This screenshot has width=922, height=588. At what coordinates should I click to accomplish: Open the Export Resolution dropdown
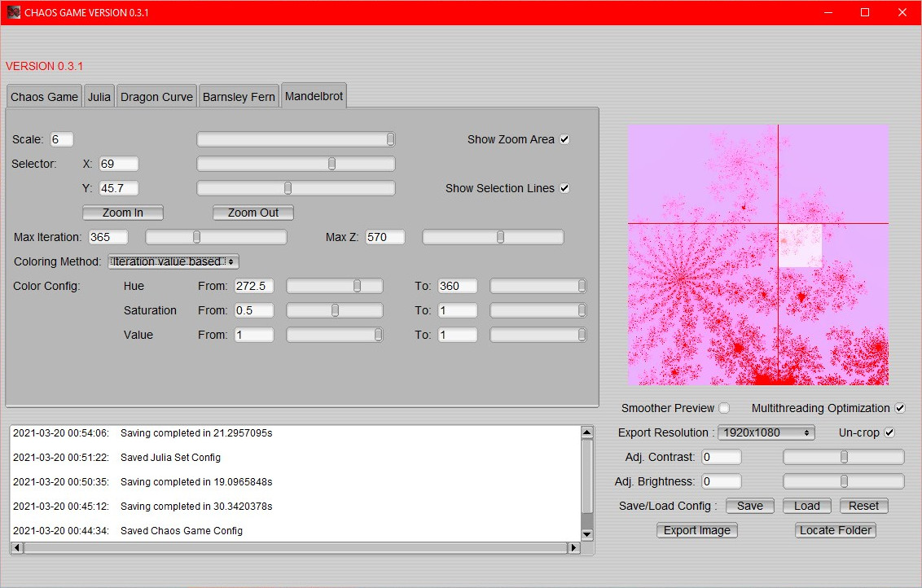(x=766, y=432)
